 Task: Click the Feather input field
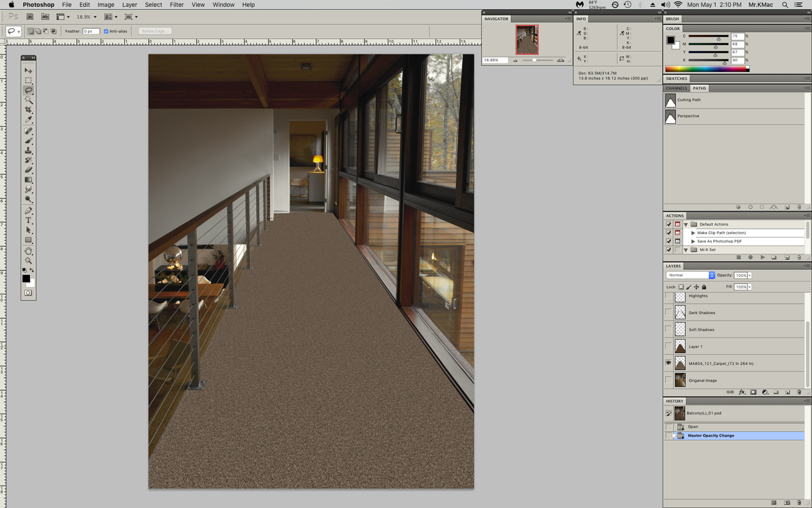tap(91, 31)
